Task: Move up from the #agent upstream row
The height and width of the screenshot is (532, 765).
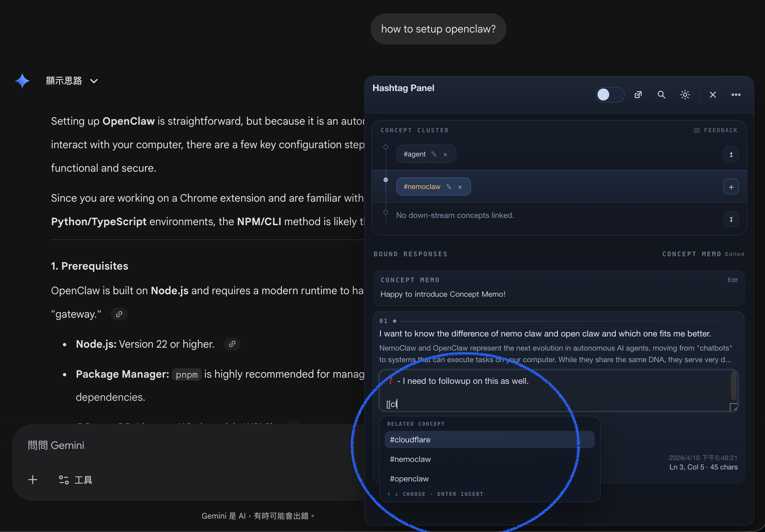Action: point(731,154)
